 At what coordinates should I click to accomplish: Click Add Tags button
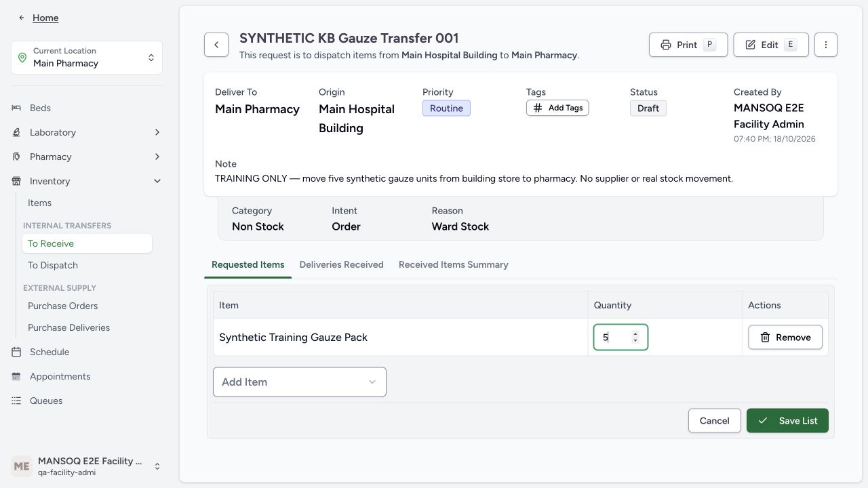(557, 108)
